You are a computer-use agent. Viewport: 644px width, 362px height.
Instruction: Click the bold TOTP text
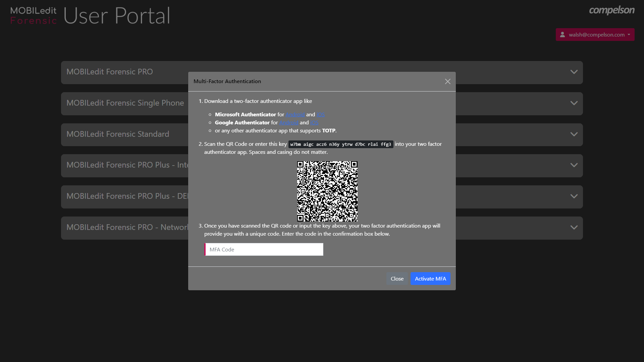328,131
